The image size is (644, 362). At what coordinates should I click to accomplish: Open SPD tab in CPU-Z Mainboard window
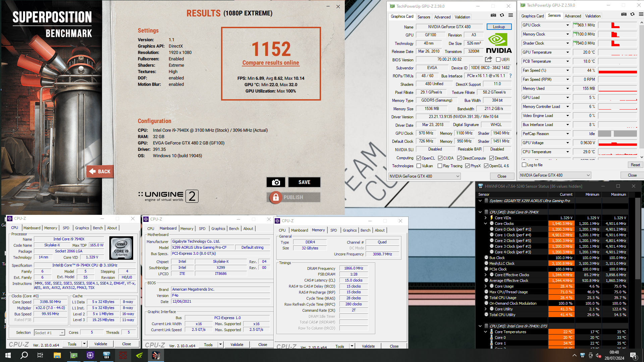202,229
